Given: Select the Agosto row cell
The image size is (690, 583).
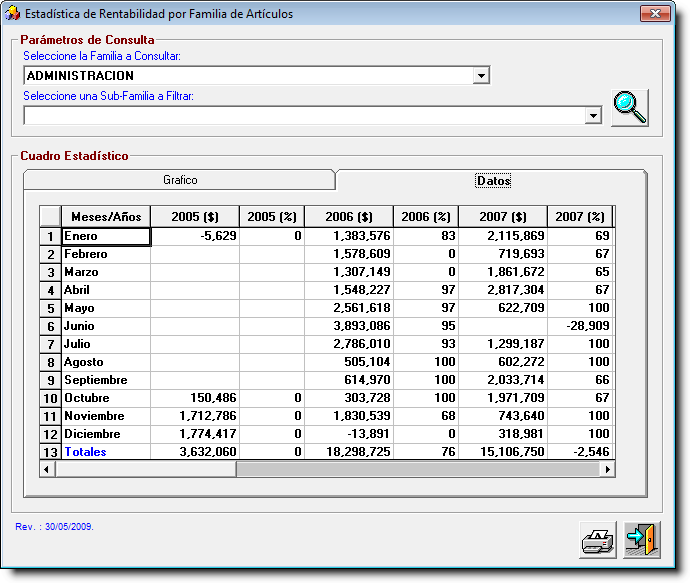Looking at the screenshot, I should click(x=106, y=362).
